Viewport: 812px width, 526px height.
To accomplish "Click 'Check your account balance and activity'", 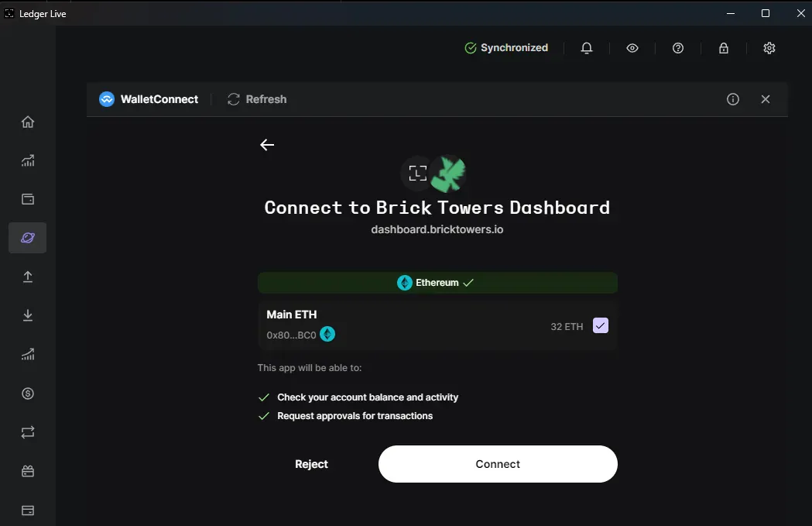I will (368, 397).
